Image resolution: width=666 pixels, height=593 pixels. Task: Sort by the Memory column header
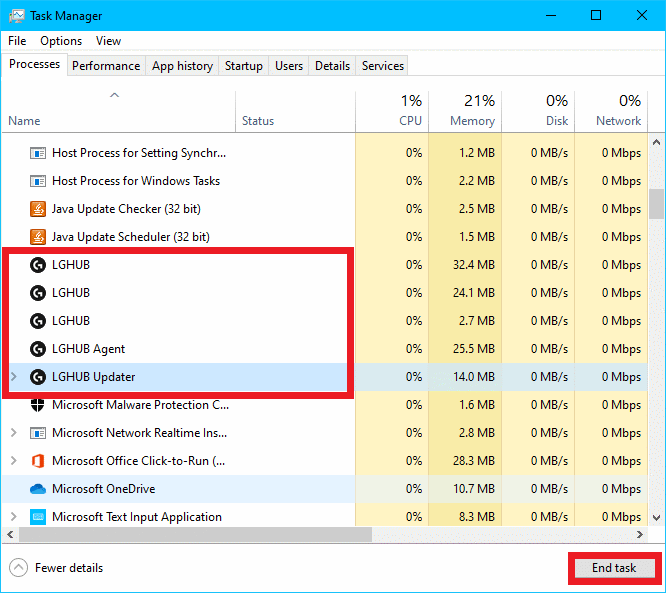465,110
